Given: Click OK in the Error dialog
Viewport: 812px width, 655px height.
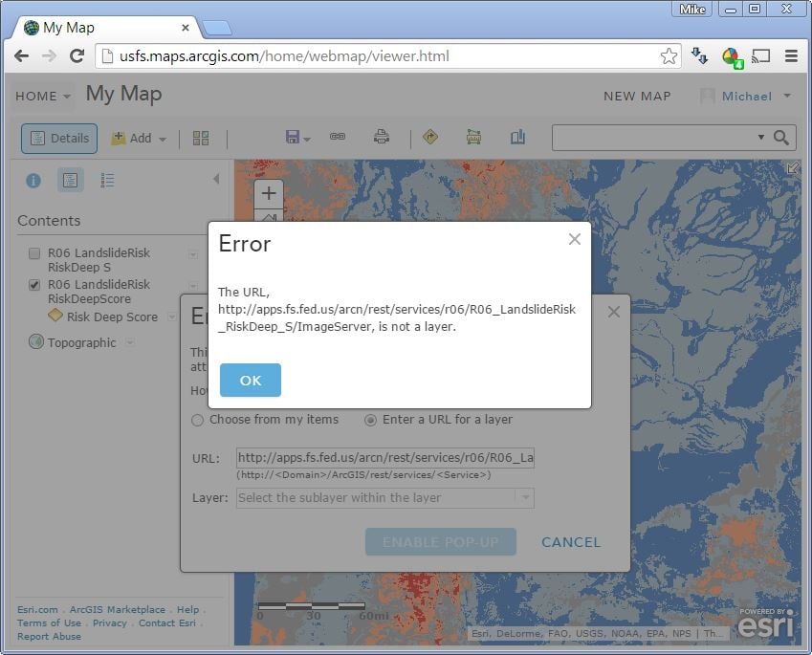Looking at the screenshot, I should click(251, 380).
